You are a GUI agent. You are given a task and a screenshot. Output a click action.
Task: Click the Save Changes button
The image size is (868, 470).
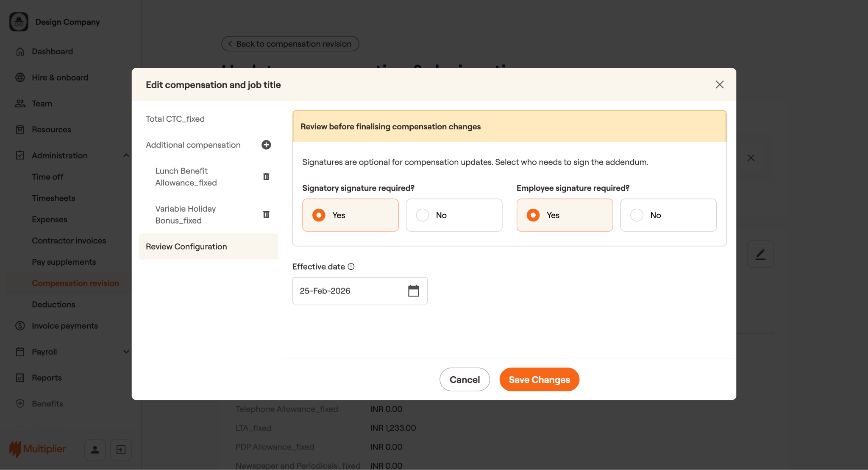click(x=539, y=380)
